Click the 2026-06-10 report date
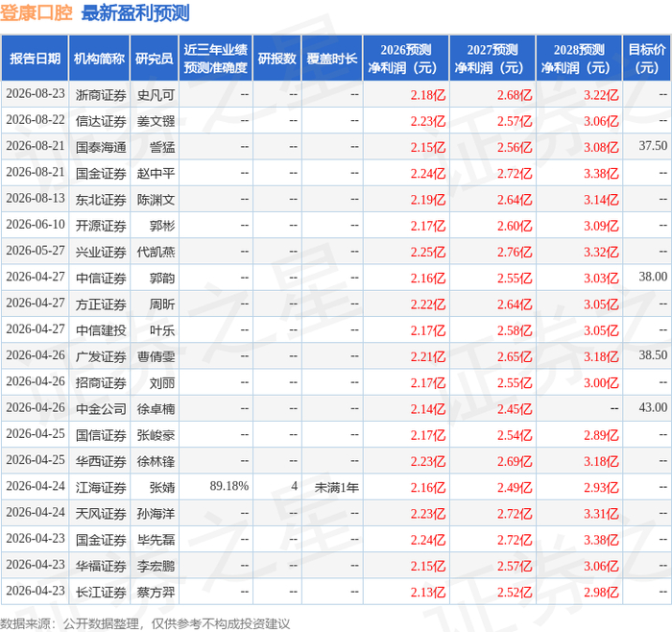The height and width of the screenshot is (632, 672). (x=36, y=224)
